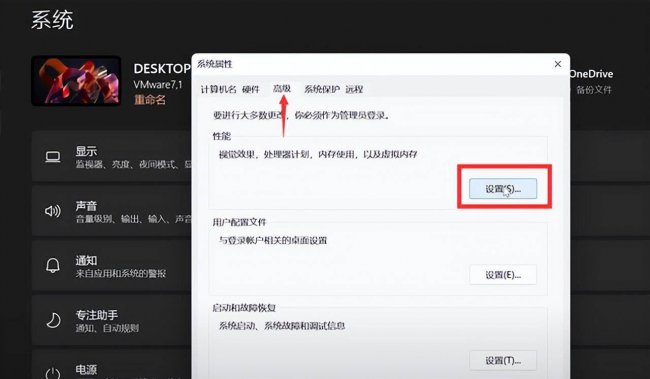Open the 电源 settings row
Screen dimensions: 650x379
[112, 365]
